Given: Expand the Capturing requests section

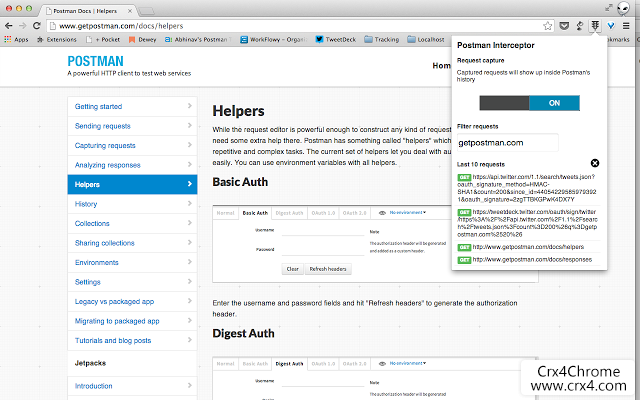Looking at the screenshot, I should click(132, 145).
